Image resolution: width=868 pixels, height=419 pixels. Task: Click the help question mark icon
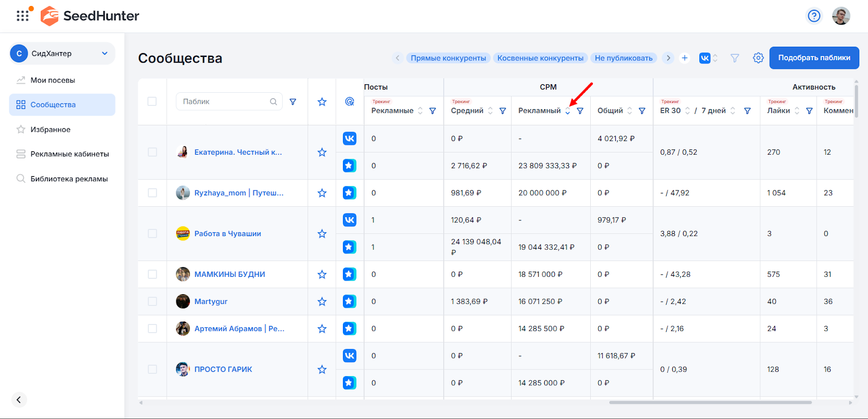pos(814,16)
